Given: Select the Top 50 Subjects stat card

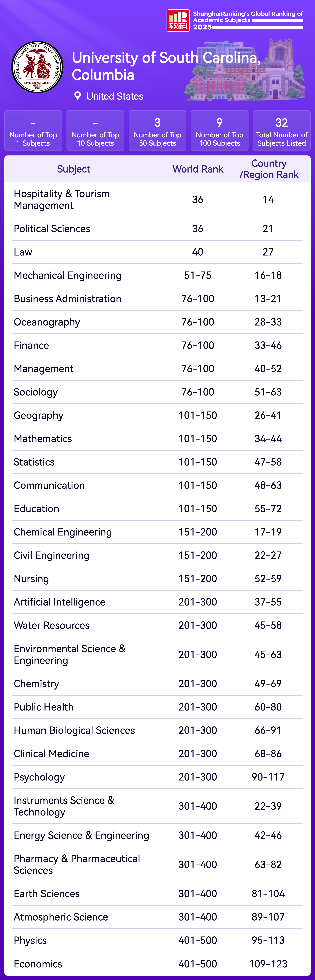Looking at the screenshot, I should pos(157,131).
